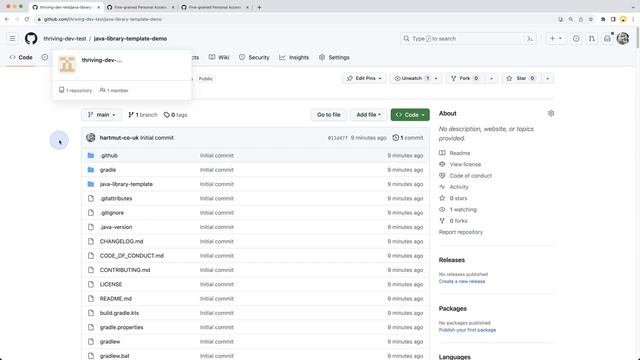Open the command palette icon in search

[x=530, y=39]
